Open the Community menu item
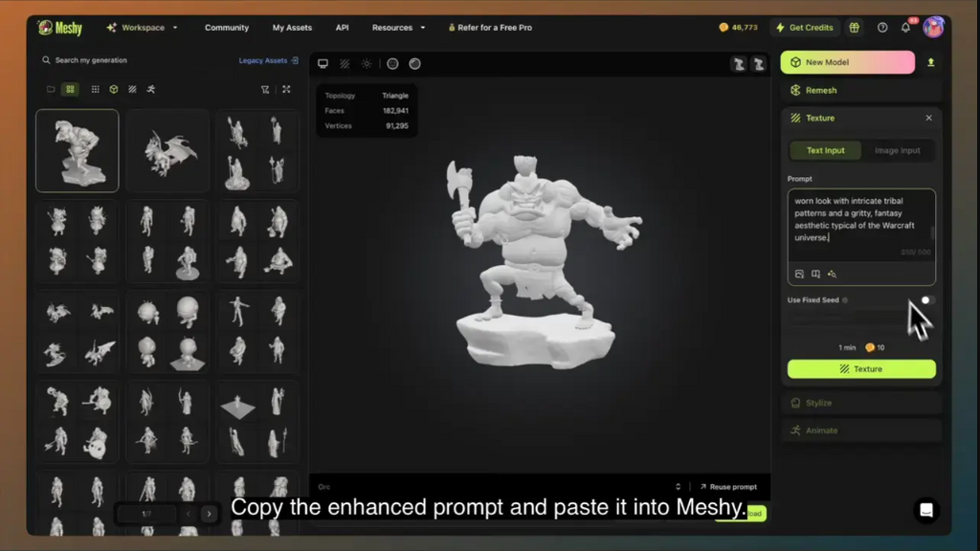The image size is (980, 551). [x=227, y=28]
